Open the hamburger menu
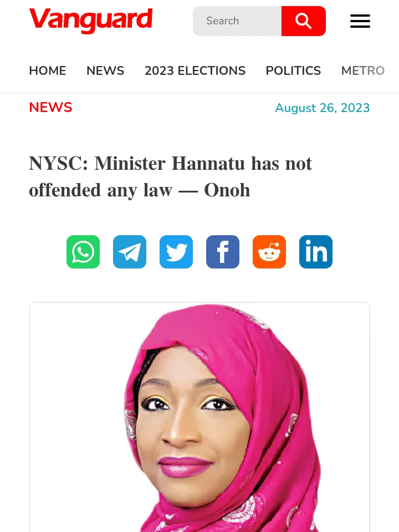Viewport: 399px width, 532px height. click(360, 21)
